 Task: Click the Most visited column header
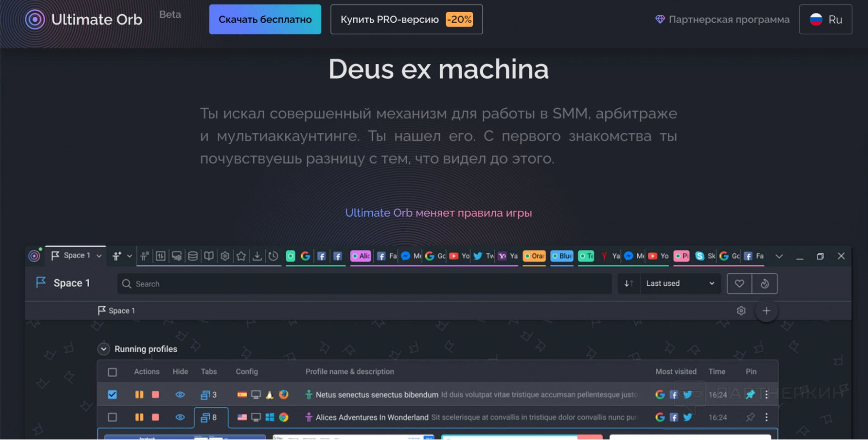(676, 372)
